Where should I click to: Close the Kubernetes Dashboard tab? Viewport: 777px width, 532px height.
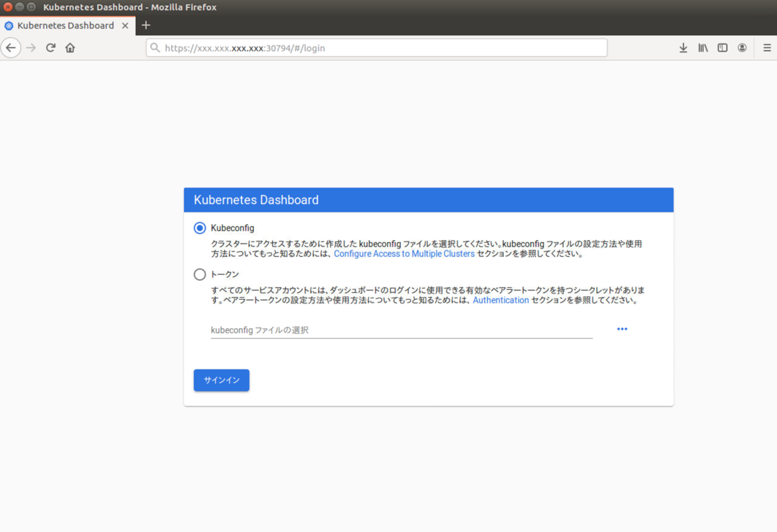126,26
